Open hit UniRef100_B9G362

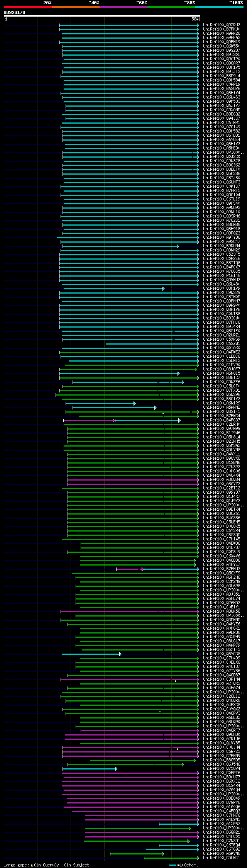(x=222, y=165)
